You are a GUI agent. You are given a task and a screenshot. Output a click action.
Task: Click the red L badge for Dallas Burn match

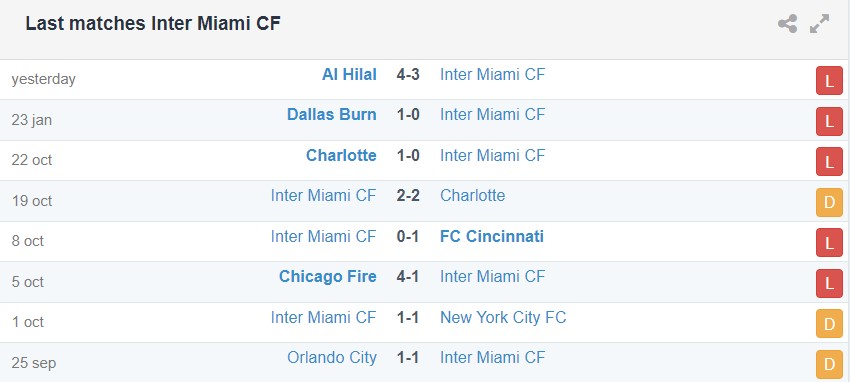[x=829, y=121]
